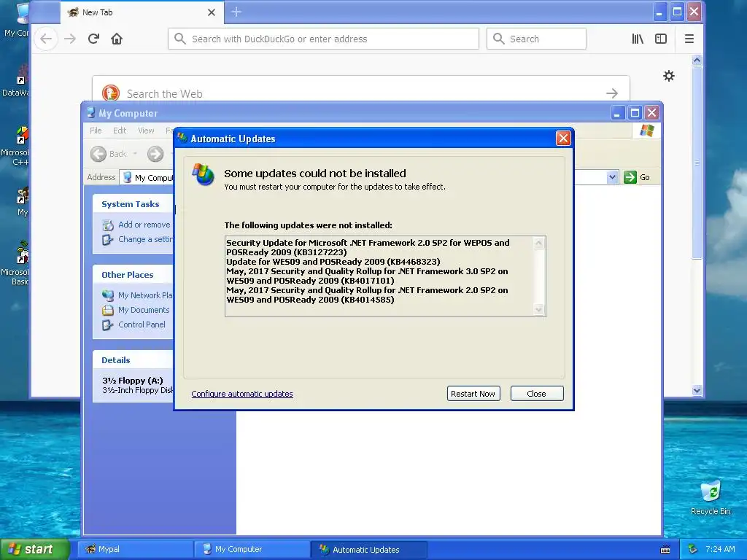This screenshot has height=560, width=747.
Task: Select the KB4017101 rollup entry
Action: point(367,276)
